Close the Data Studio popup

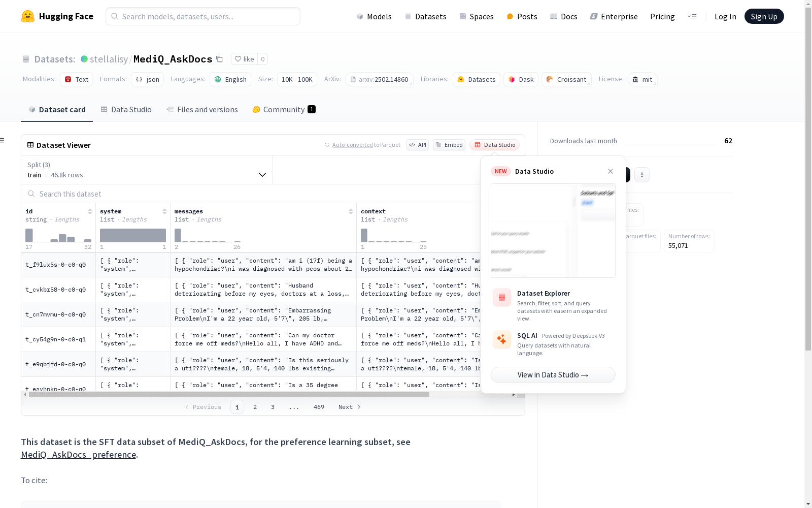click(x=611, y=171)
